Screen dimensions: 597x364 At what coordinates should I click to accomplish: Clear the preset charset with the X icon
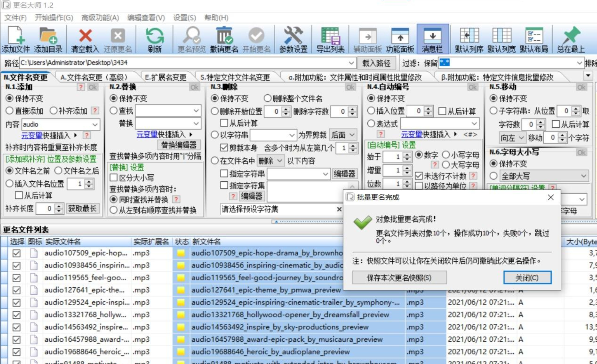point(339,209)
